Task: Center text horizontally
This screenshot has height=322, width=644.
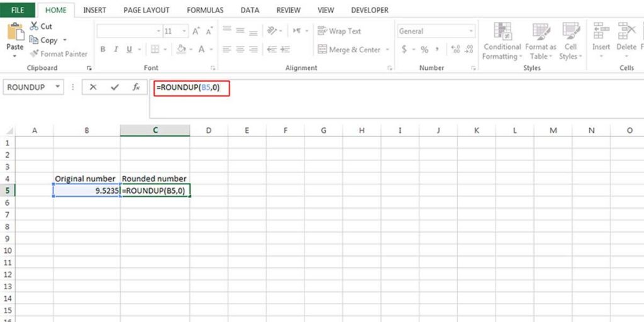Action: tap(240, 49)
